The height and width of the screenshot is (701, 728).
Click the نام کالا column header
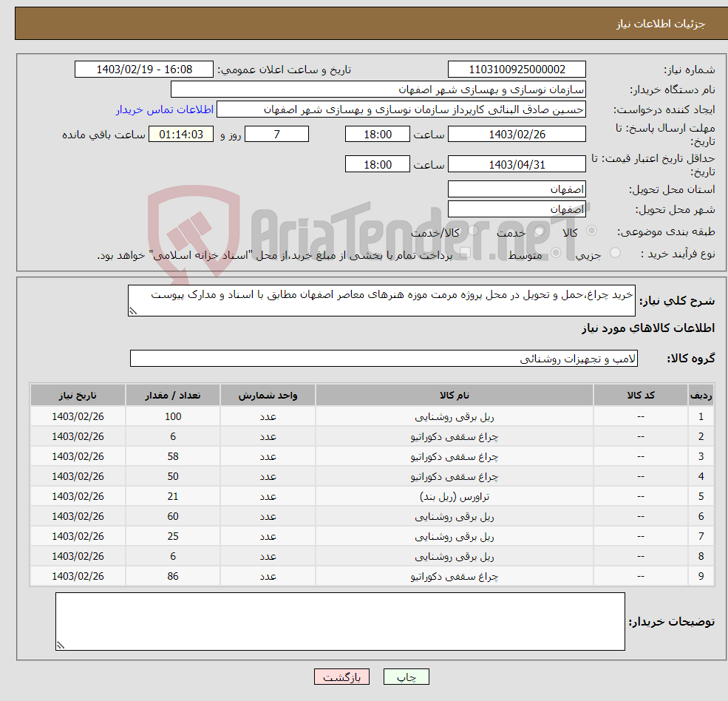click(455, 396)
